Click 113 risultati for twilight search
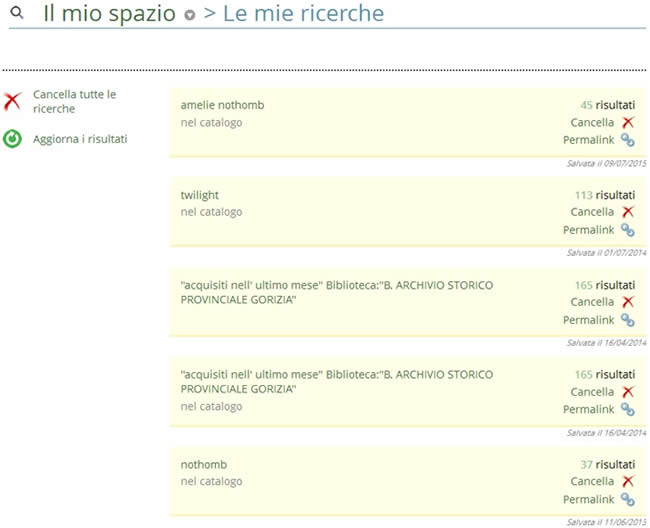 coord(604,195)
